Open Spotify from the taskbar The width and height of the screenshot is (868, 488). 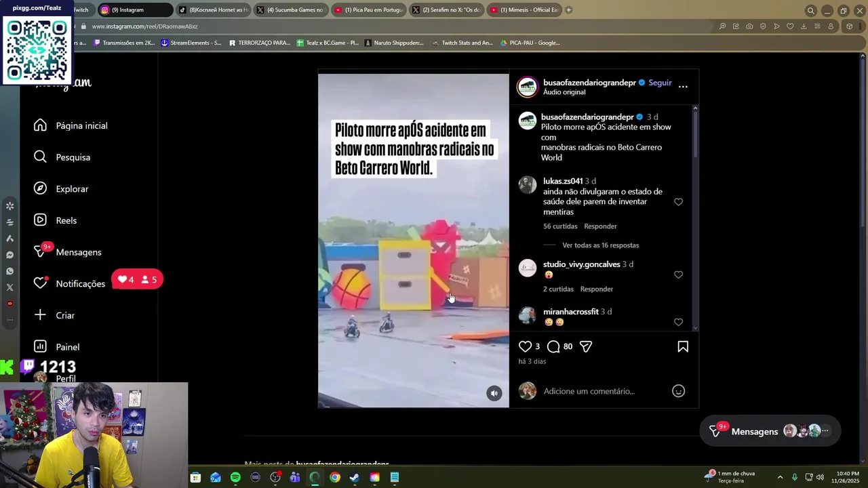[235, 477]
